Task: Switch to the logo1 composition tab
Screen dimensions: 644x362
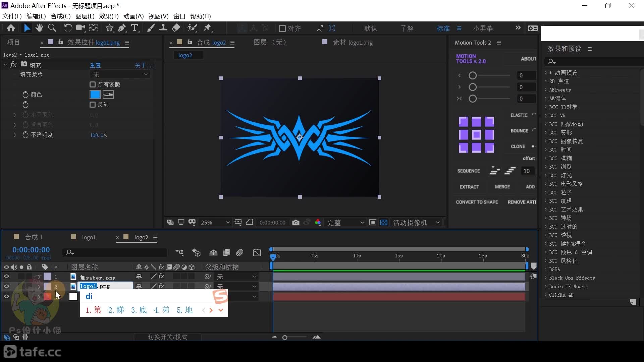Action: (89, 237)
